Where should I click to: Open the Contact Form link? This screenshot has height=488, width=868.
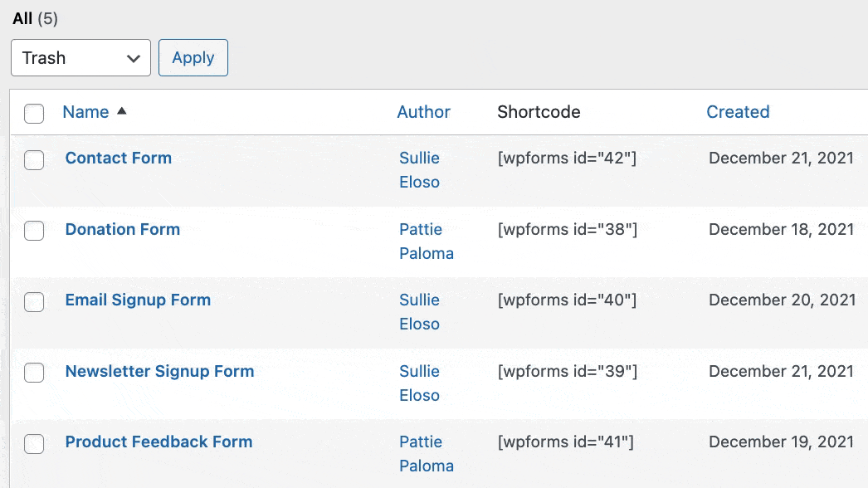[x=119, y=158]
